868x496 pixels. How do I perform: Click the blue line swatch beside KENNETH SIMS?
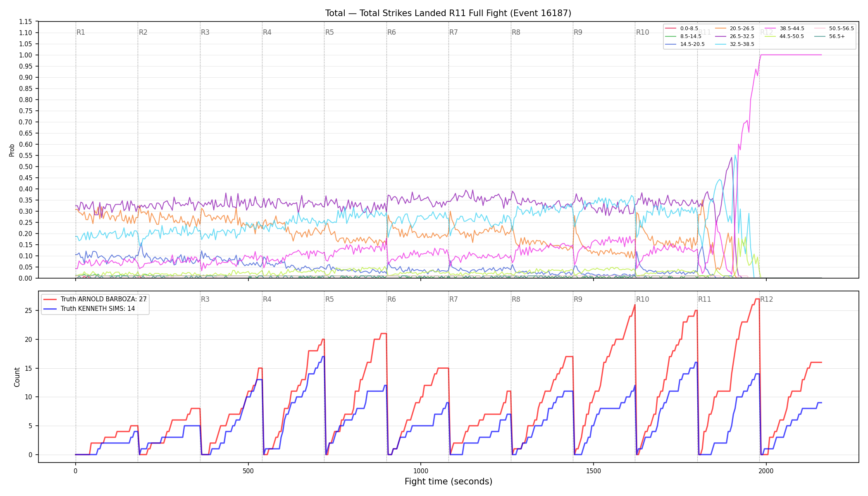(x=50, y=309)
